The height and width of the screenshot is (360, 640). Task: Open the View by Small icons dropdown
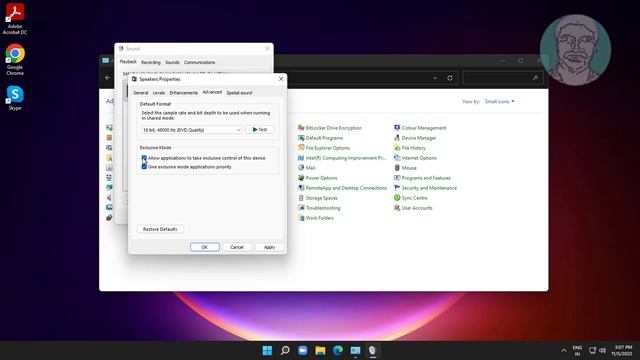click(x=500, y=101)
